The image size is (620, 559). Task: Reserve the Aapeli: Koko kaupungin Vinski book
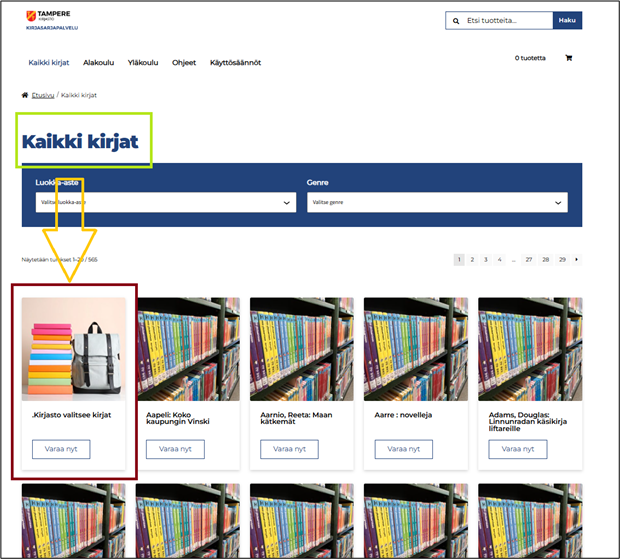coord(175,449)
